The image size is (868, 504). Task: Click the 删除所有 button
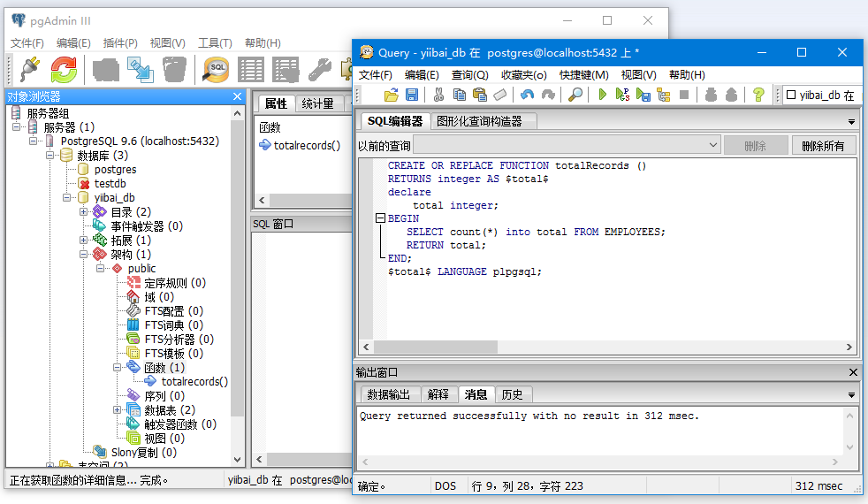pos(823,146)
